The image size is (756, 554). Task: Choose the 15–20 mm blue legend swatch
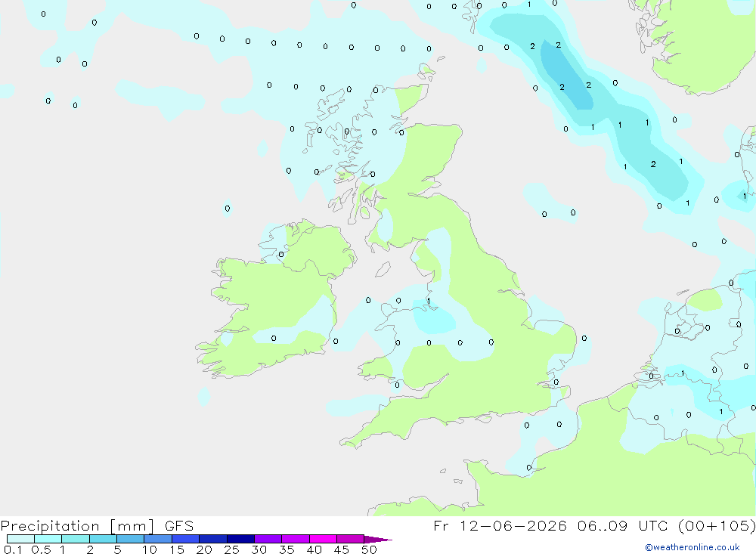pos(186,539)
